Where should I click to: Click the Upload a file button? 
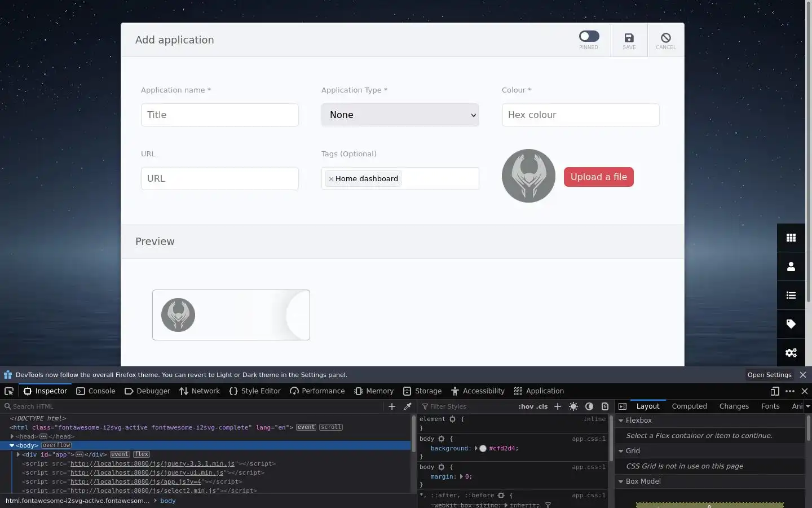[599, 177]
